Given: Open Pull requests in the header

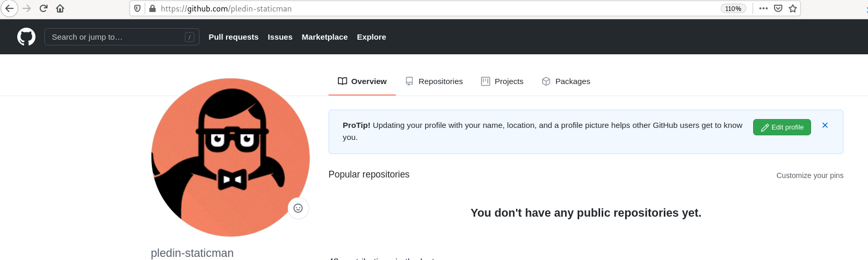Looking at the screenshot, I should click(233, 37).
